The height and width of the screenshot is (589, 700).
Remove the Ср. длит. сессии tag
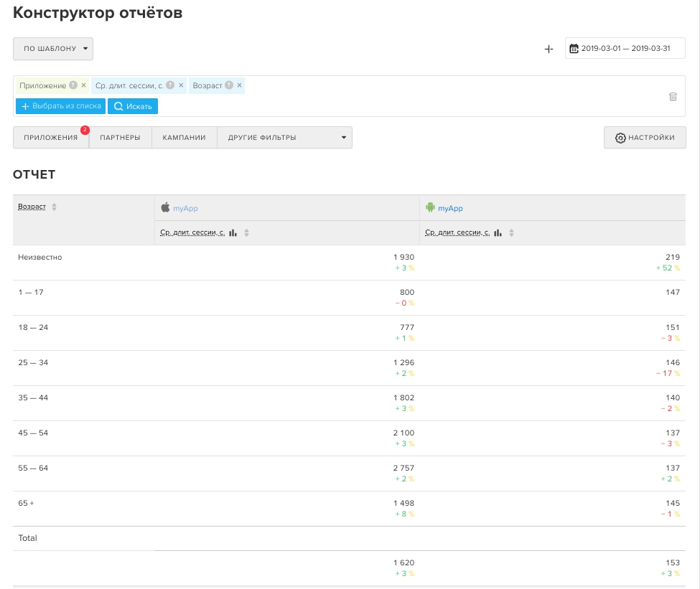[x=181, y=85]
